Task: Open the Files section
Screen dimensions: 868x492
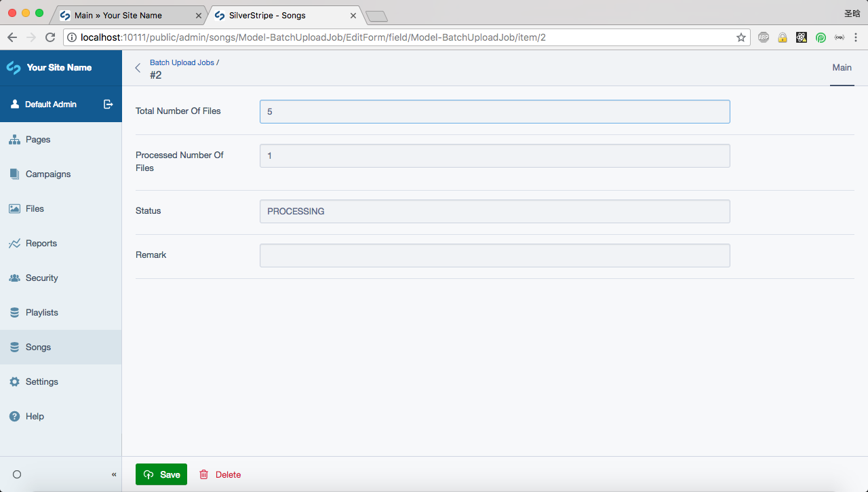Action: 61,209
